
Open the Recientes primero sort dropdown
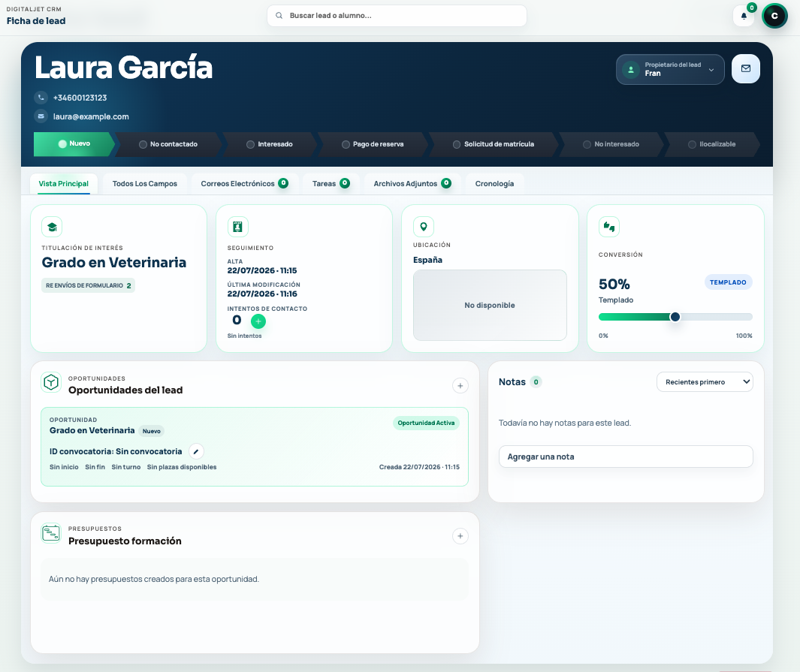click(705, 382)
